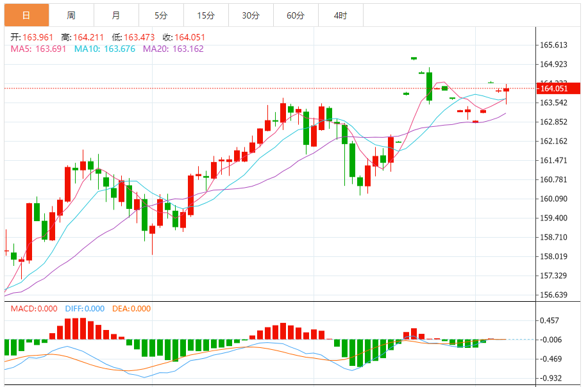Click the 164.923 price axis label

point(553,65)
